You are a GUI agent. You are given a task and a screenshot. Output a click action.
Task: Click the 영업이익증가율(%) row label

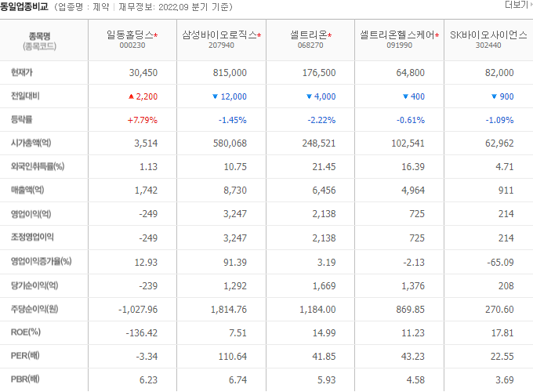41,261
